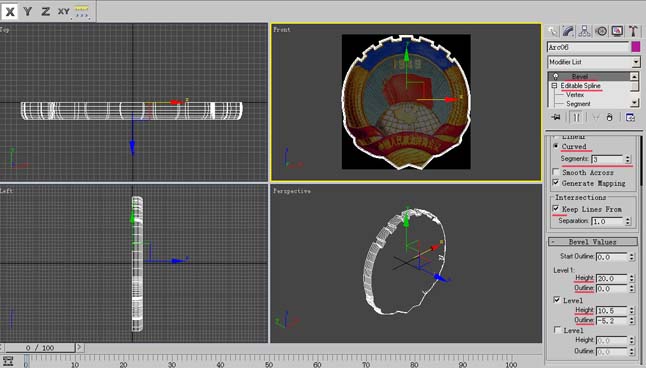Select the Segment sub-object level
Image resolution: width=646 pixels, height=368 pixels.
pos(578,104)
